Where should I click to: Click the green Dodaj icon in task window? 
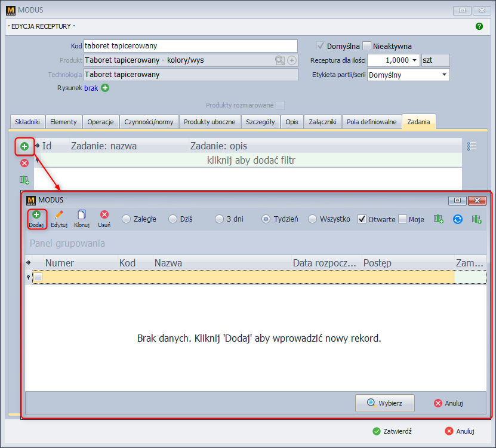click(36, 214)
